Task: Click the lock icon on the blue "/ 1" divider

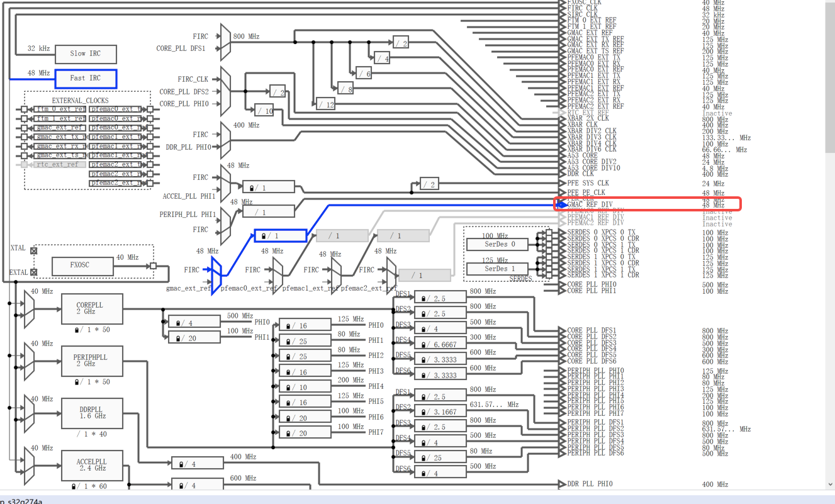Action: [x=262, y=235]
